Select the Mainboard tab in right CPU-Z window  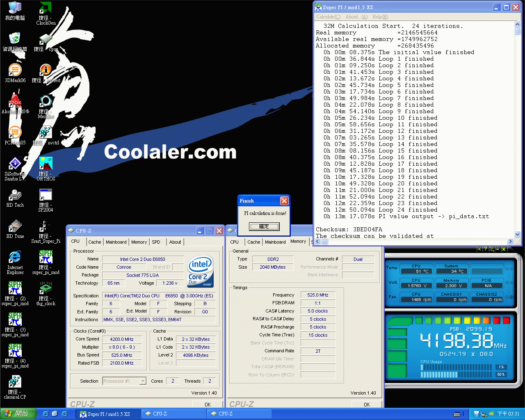[275, 242]
